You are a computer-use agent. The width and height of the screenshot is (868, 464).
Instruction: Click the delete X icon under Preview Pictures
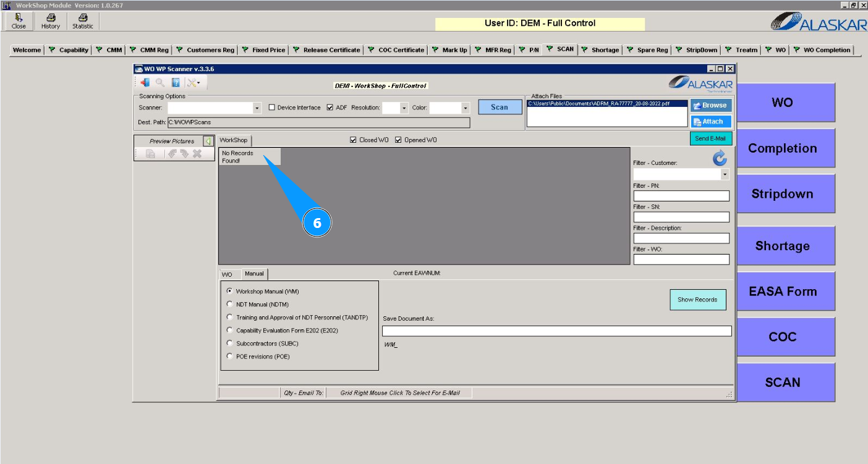pyautogui.click(x=197, y=154)
